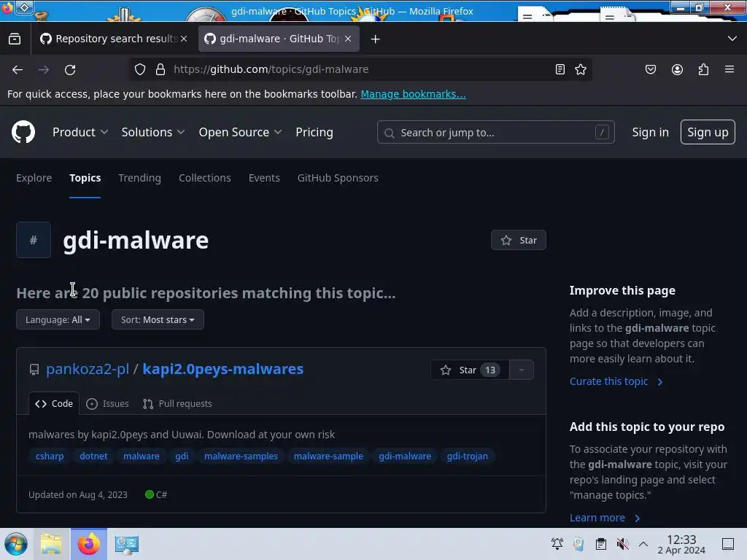Follow the Learn more link
The image size is (747, 560).
[605, 518]
